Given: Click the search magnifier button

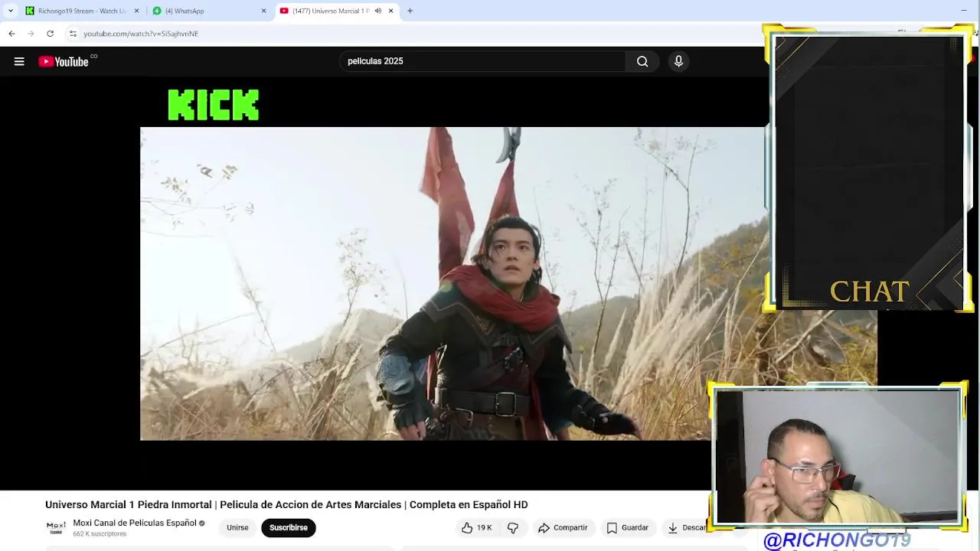Looking at the screenshot, I should pos(642,61).
